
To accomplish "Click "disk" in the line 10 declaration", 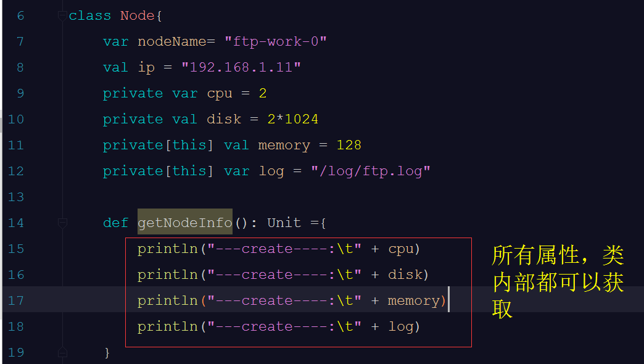I will click(x=224, y=120).
